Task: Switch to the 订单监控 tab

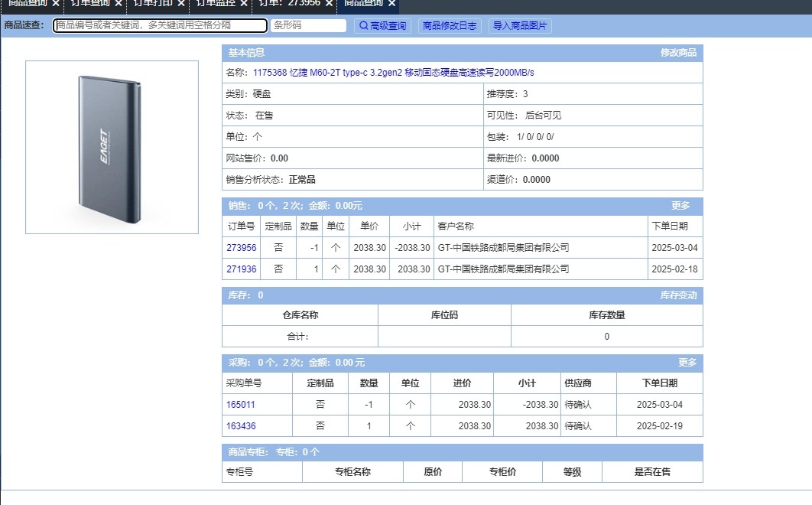Action: (x=216, y=3)
